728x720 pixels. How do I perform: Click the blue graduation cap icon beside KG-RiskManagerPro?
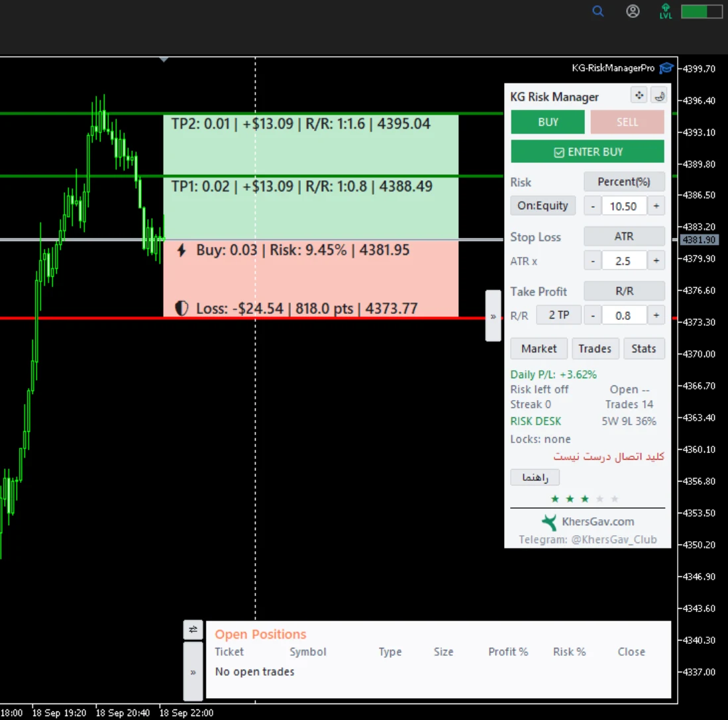666,68
